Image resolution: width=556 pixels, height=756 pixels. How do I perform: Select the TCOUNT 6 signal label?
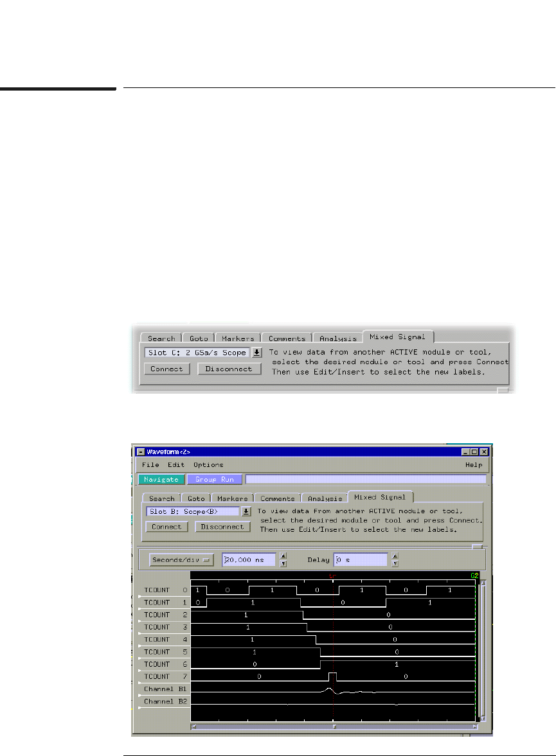(165, 664)
